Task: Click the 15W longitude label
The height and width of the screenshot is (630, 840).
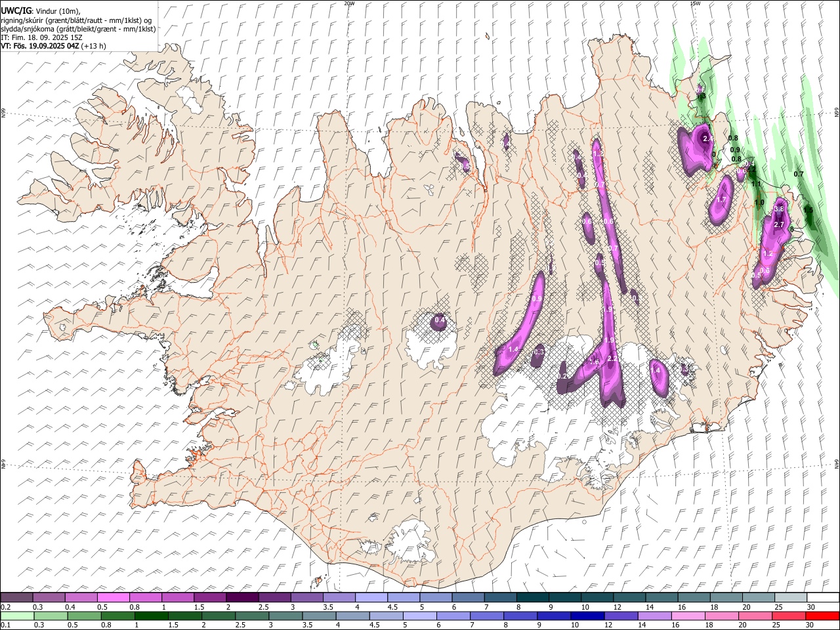Action: [695, 3]
